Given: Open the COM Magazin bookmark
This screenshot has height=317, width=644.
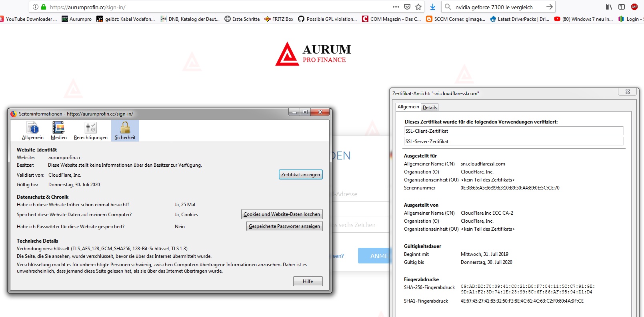Looking at the screenshot, I should 391,19.
